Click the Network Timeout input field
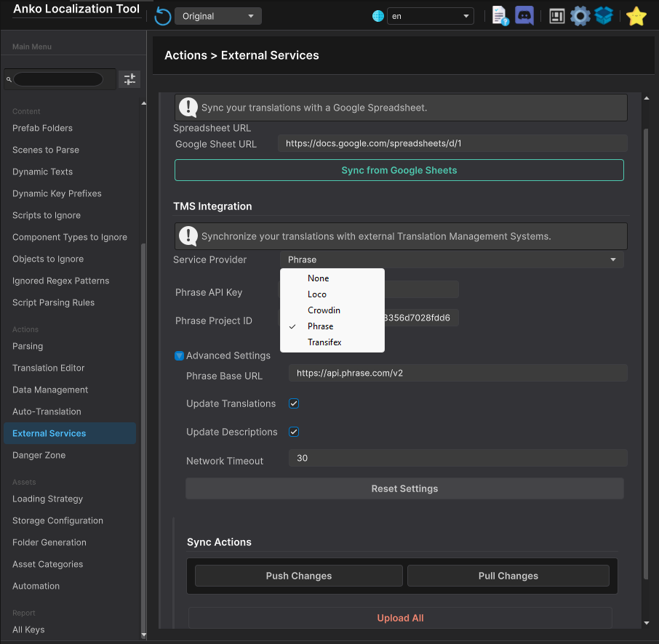The height and width of the screenshot is (644, 659). (x=458, y=458)
